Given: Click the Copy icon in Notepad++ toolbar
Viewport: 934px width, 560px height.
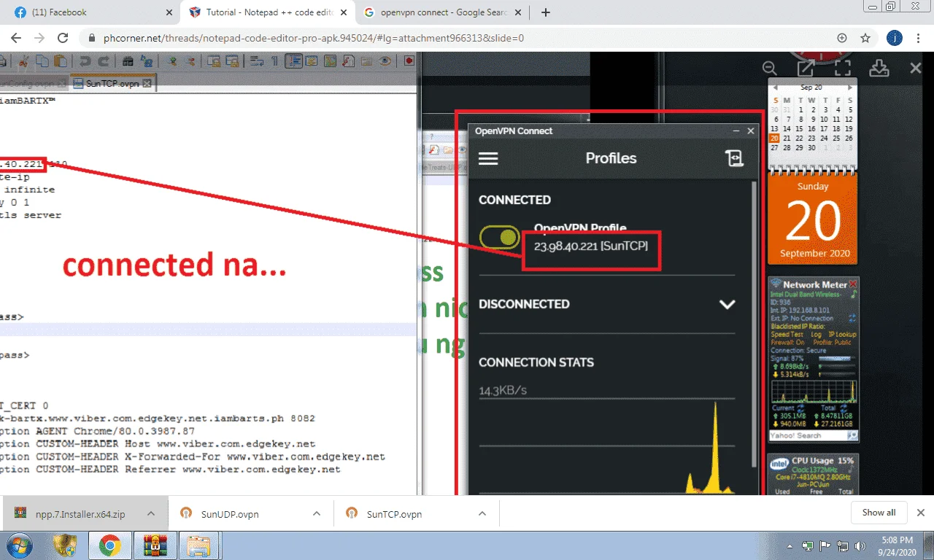Looking at the screenshot, I should [44, 61].
